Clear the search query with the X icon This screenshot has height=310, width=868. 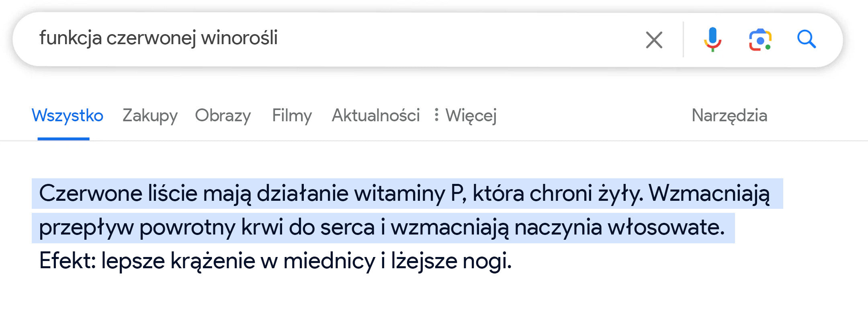pos(654,40)
